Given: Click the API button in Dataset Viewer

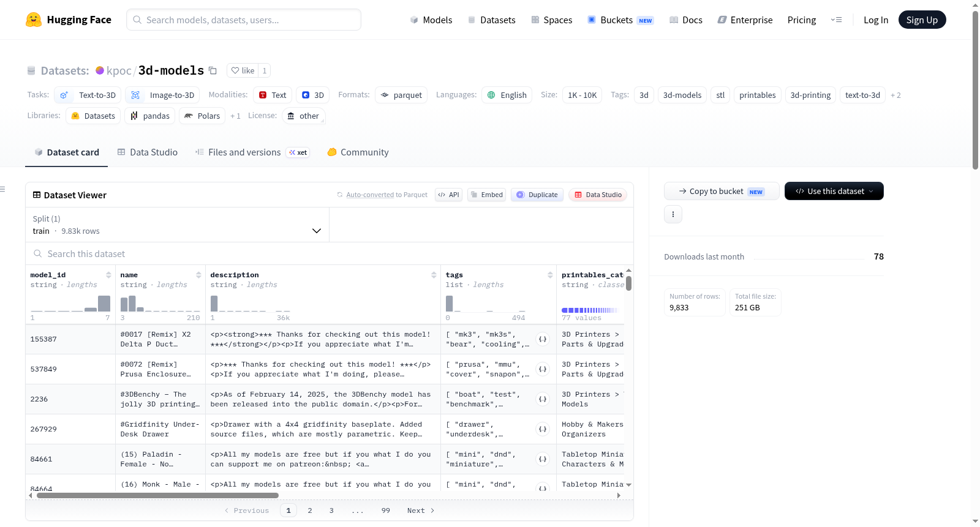Looking at the screenshot, I should 448,195.
